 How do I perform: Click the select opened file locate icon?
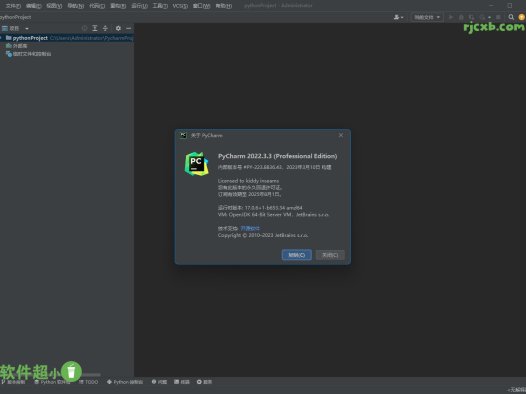point(85,29)
